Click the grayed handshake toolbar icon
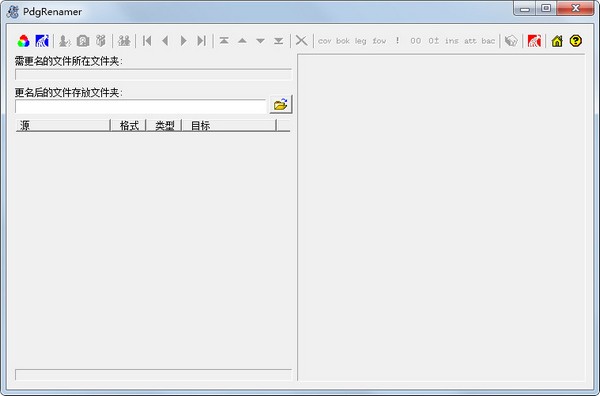600x396 pixels. [x=511, y=41]
